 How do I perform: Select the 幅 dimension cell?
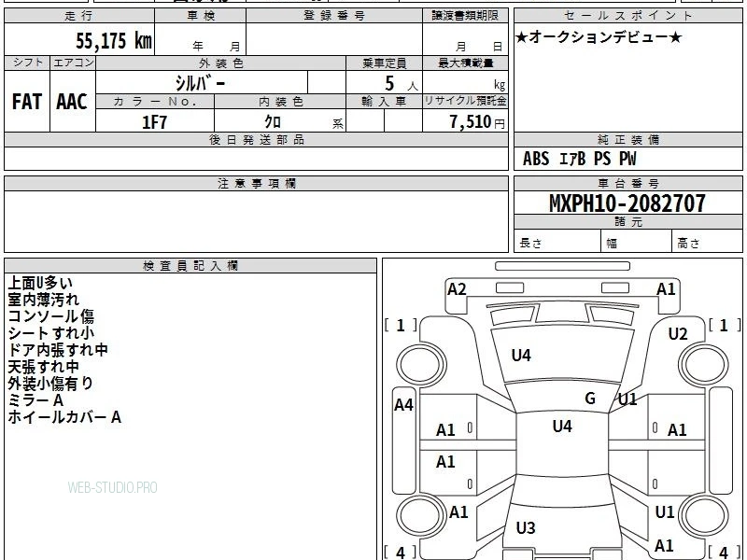point(637,242)
